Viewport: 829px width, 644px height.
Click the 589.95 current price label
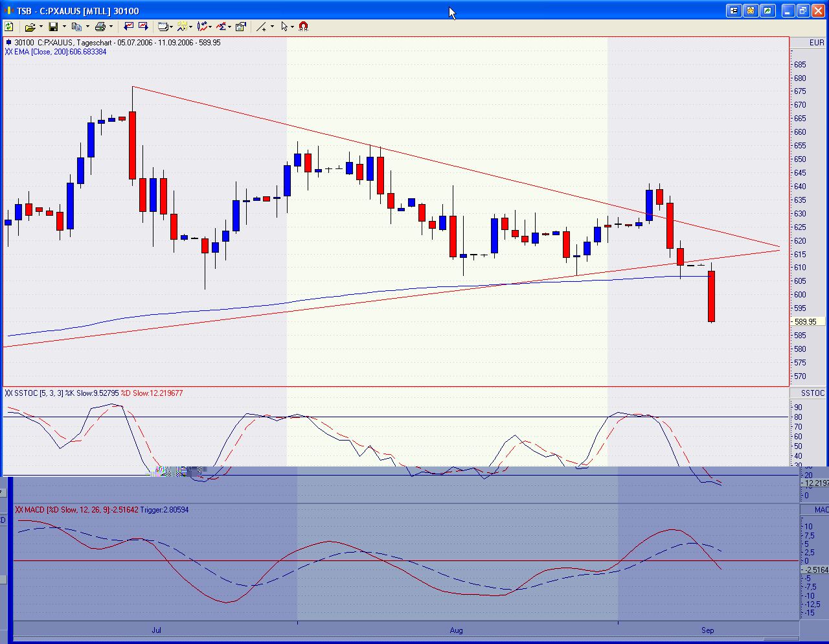[805, 322]
